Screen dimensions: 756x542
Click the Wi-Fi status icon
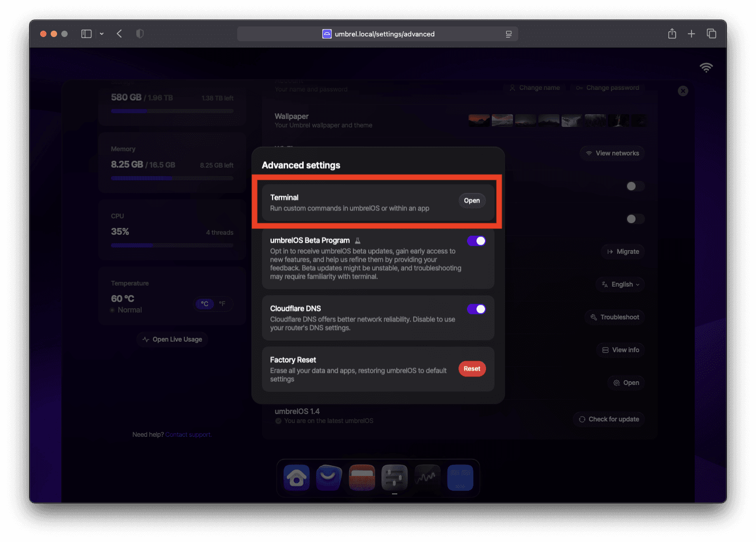pos(706,68)
